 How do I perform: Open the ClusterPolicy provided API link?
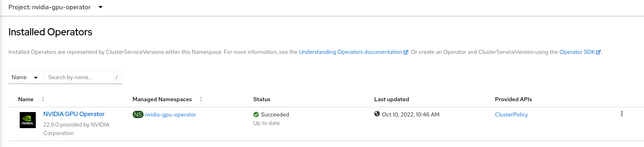[511, 114]
